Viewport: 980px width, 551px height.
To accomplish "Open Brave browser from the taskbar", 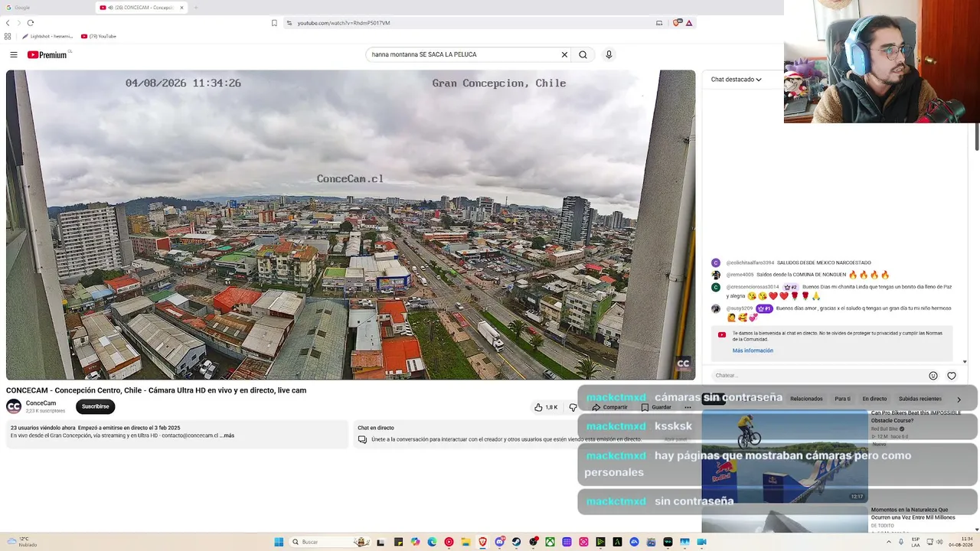I will 482,542.
